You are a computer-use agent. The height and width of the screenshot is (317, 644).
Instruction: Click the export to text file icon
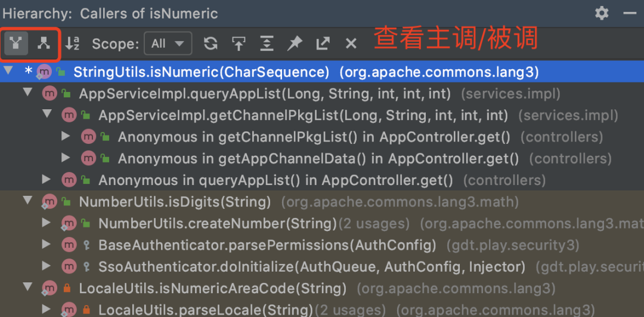pyautogui.click(x=323, y=44)
